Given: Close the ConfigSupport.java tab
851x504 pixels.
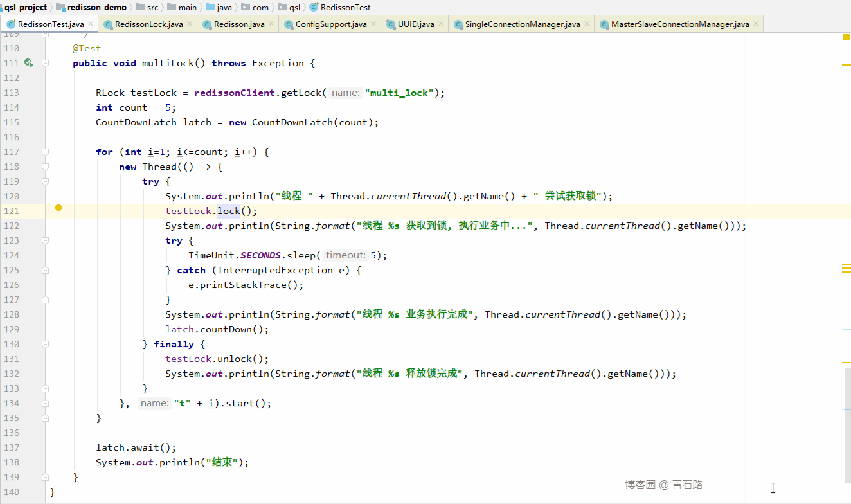Looking at the screenshot, I should click(373, 24).
